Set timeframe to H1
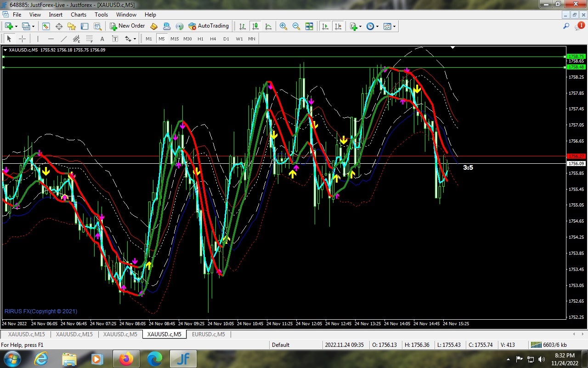588x368 pixels. click(200, 39)
